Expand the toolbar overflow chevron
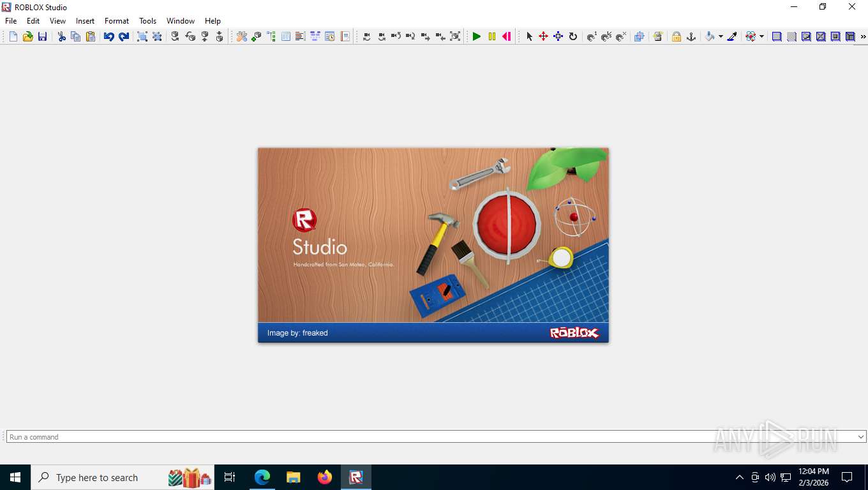 pyautogui.click(x=863, y=36)
